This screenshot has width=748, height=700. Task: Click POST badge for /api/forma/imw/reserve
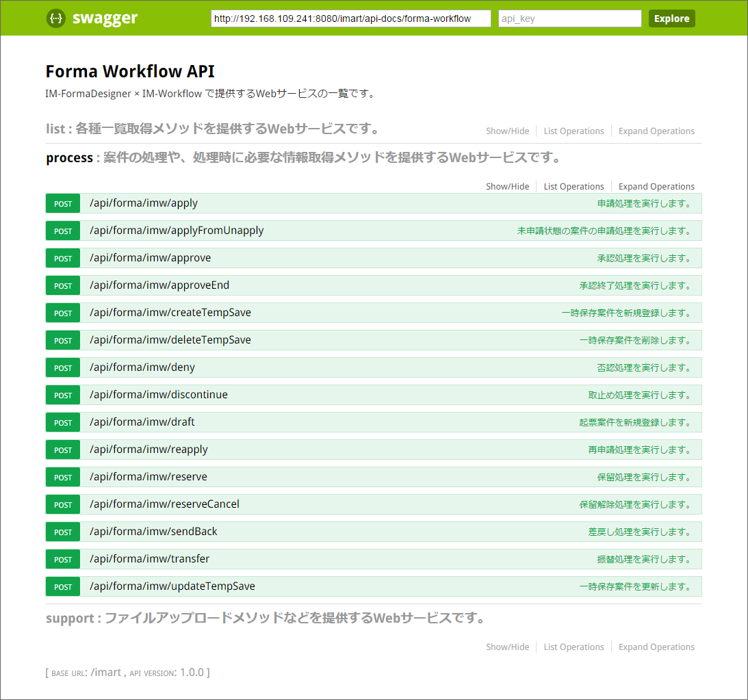pos(63,477)
